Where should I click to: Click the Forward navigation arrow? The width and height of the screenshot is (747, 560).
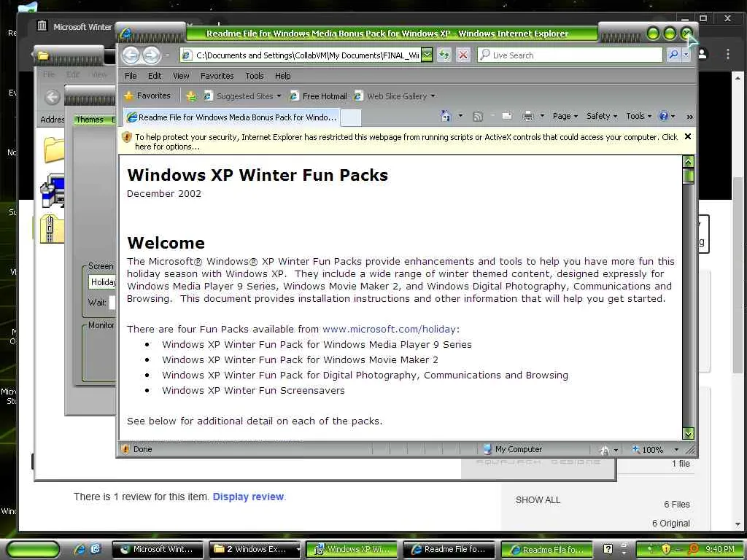(x=152, y=55)
